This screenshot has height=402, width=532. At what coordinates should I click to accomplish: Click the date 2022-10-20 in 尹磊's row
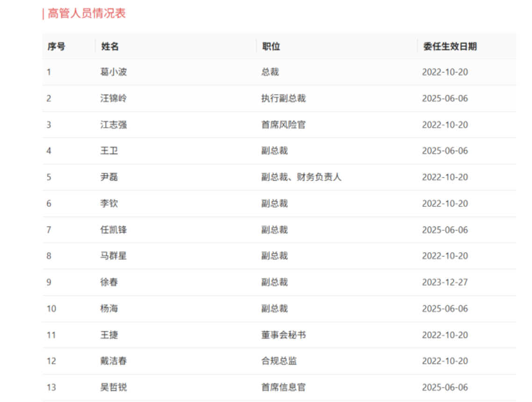pyautogui.click(x=445, y=177)
